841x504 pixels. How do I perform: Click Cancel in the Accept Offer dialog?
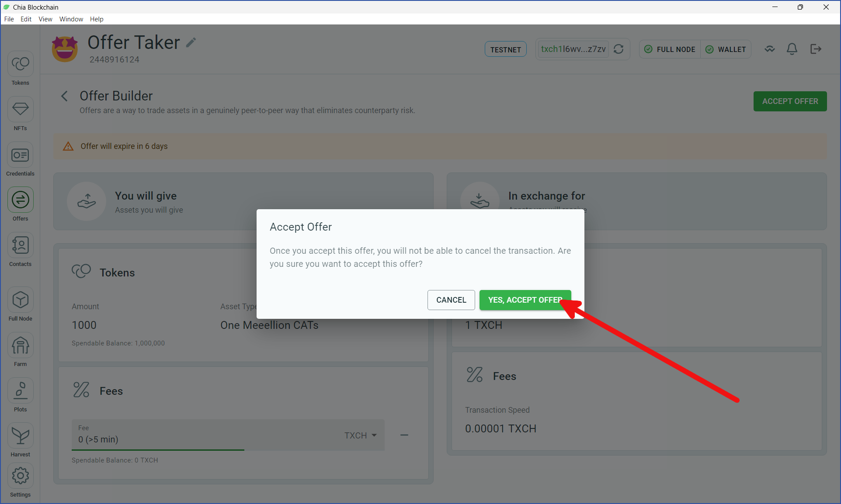451,300
